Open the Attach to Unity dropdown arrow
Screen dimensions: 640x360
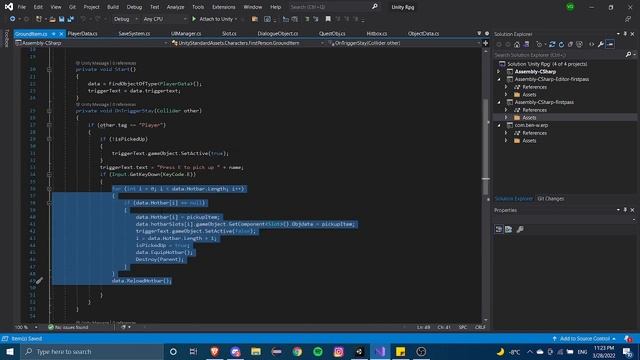[x=236, y=19]
